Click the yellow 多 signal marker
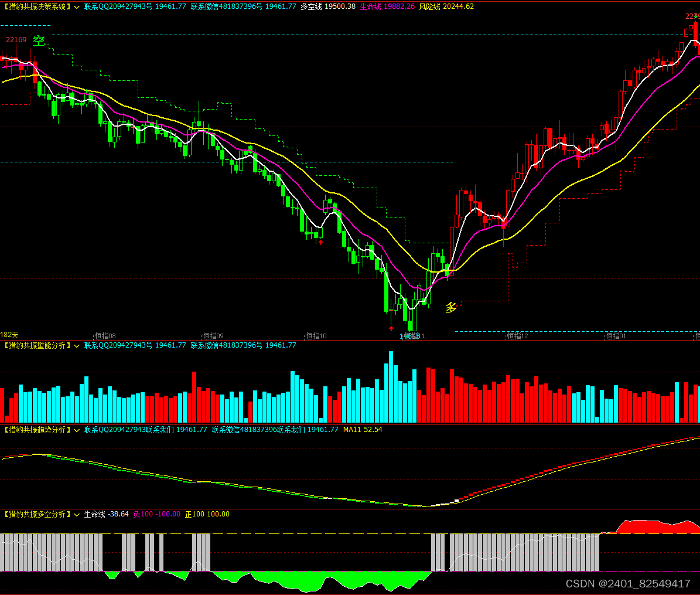The width and height of the screenshot is (700, 595). (x=451, y=307)
